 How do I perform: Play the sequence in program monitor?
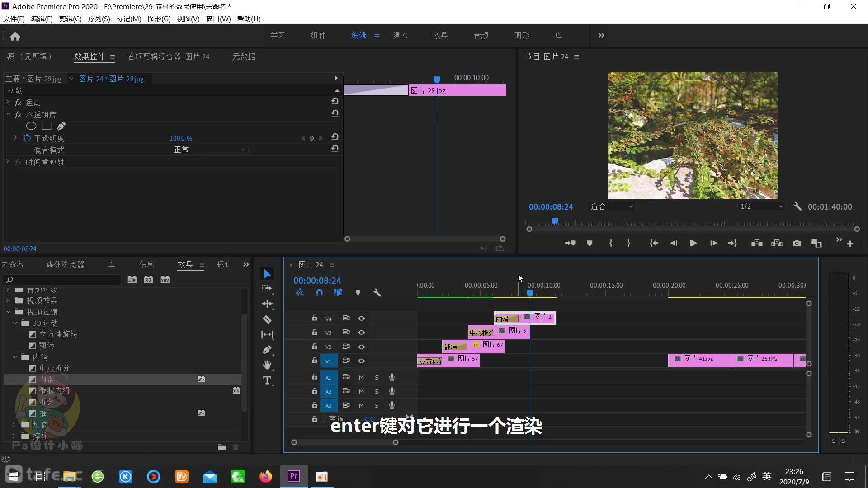point(693,243)
